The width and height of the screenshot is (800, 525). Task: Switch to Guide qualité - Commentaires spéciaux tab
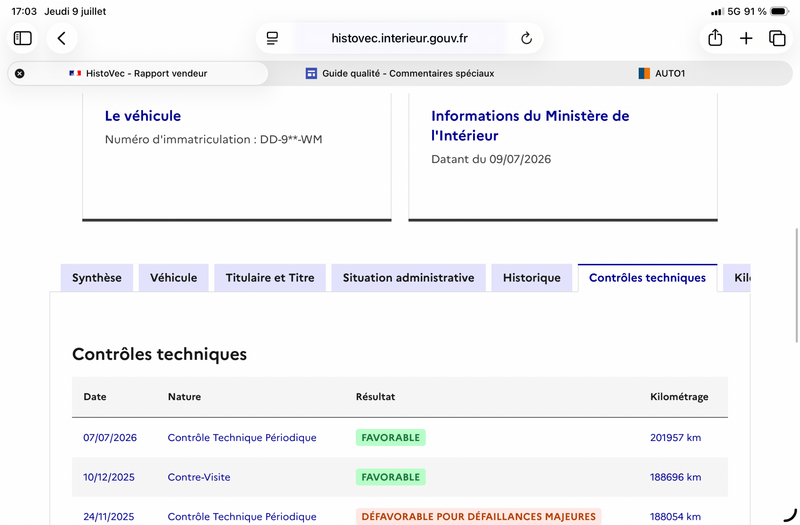(x=399, y=73)
